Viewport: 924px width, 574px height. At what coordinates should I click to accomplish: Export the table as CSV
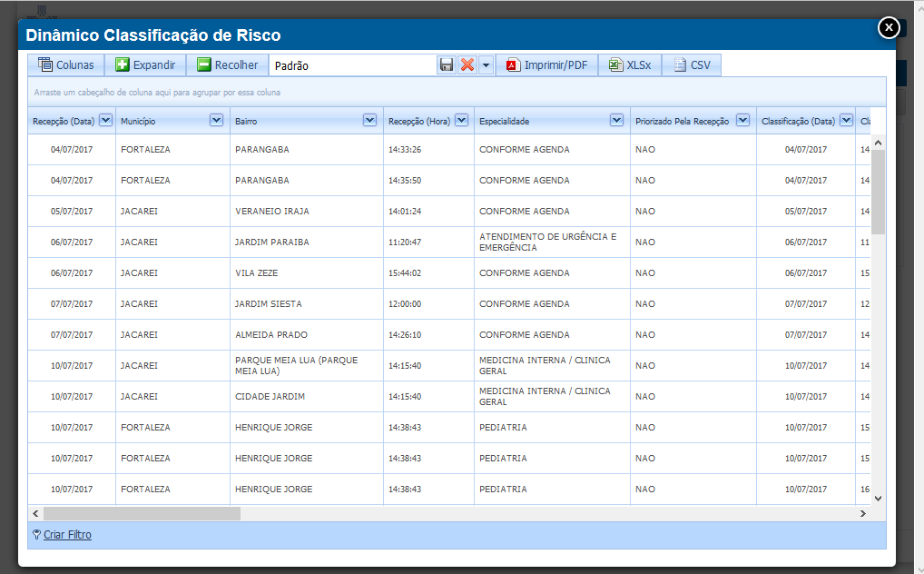(x=692, y=64)
